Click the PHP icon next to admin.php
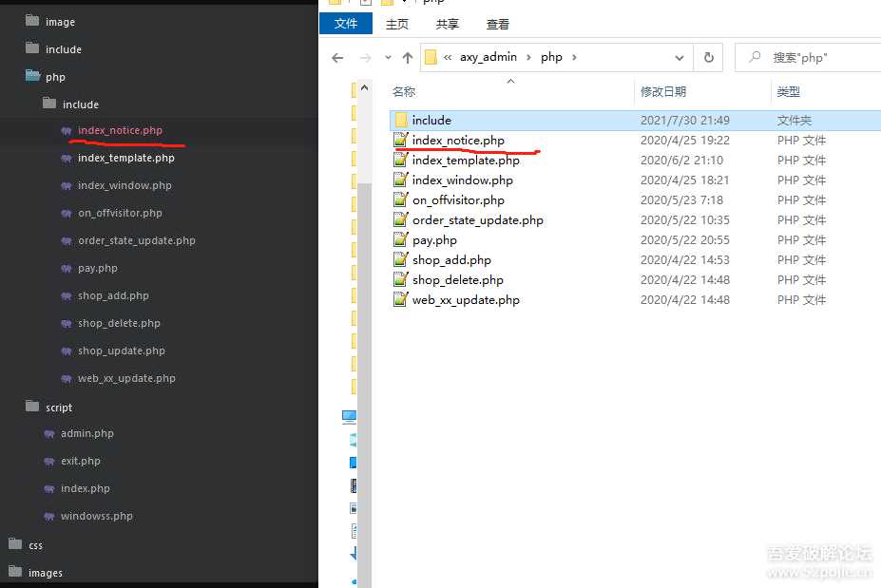Image resolution: width=881 pixels, height=588 pixels. click(49, 434)
